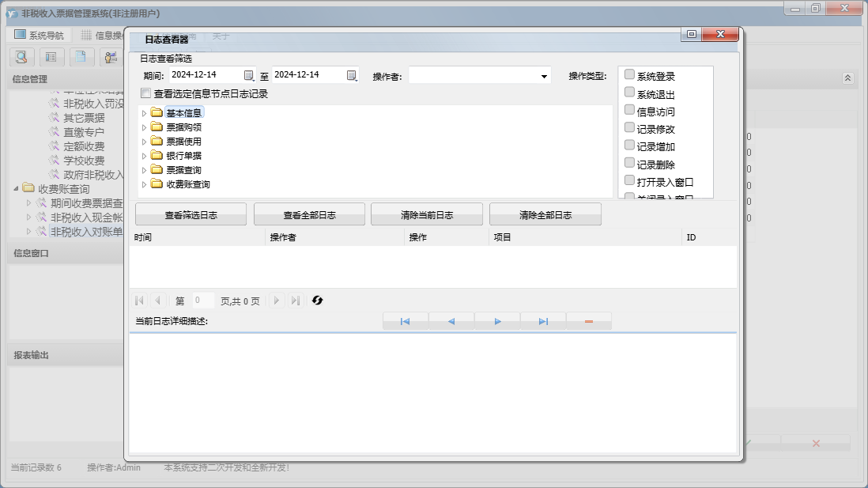Check the 系统登录 operation type
Screen dimensions: 868x488
tap(629, 75)
